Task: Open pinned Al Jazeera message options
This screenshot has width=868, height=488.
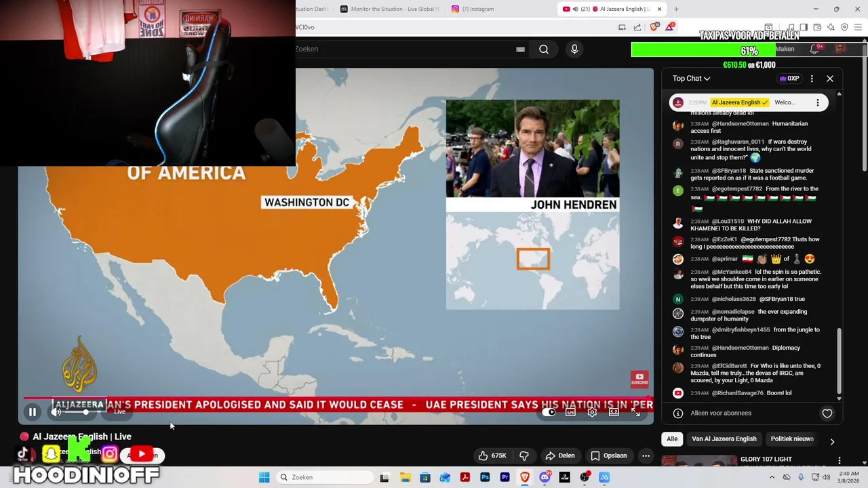Action: pyautogui.click(x=818, y=102)
